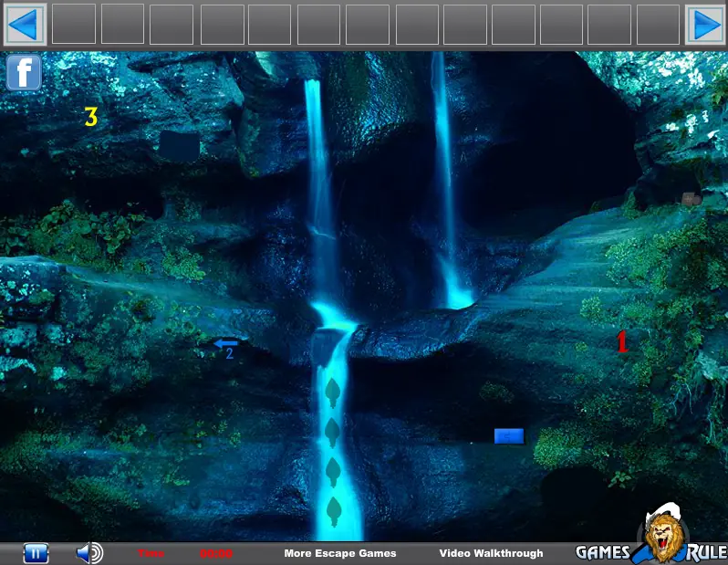Open the More Escape Games link
This screenshot has width=728, height=565.
(340, 553)
